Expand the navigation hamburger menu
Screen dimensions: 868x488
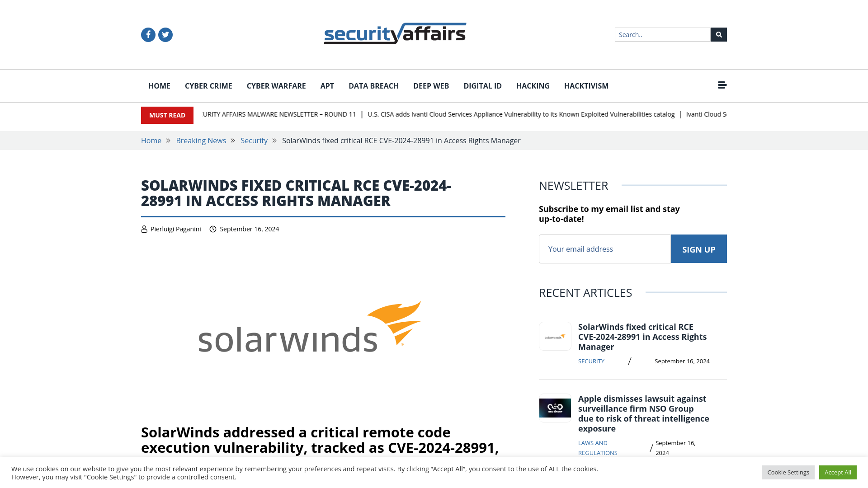pos(722,85)
